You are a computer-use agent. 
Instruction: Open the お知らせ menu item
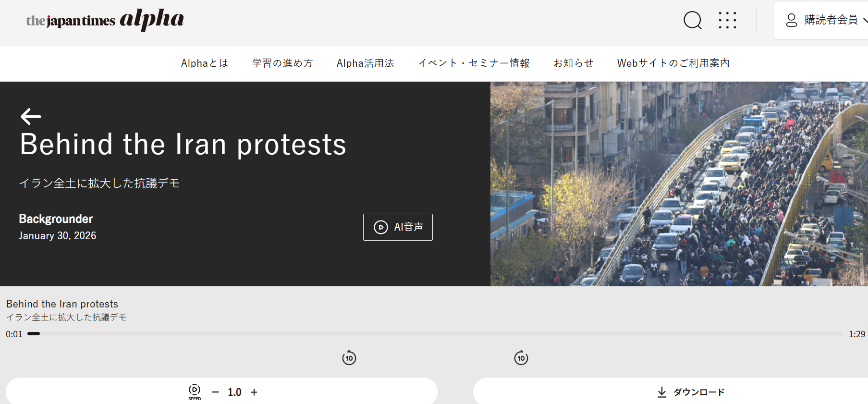[574, 63]
